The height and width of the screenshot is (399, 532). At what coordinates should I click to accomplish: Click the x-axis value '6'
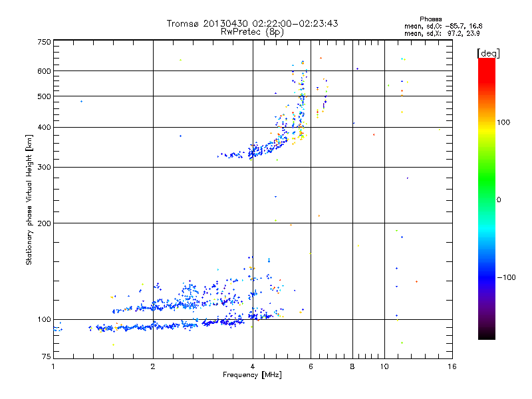click(311, 366)
